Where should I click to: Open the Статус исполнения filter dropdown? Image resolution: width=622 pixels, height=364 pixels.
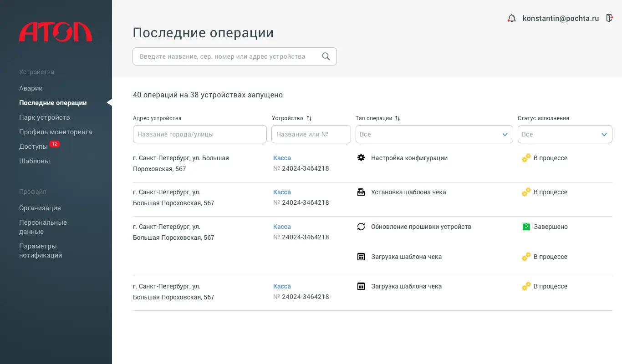tap(565, 134)
